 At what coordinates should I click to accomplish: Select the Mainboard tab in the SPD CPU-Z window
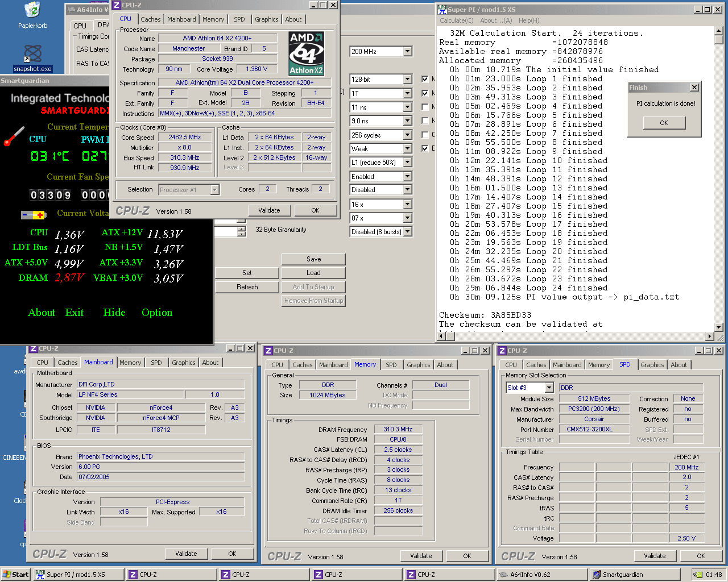[567, 365]
